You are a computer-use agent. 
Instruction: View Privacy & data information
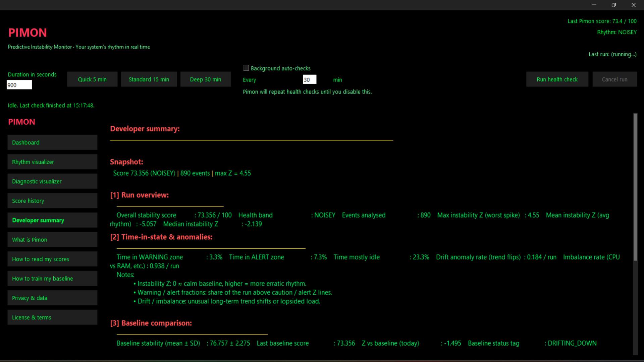(x=52, y=298)
